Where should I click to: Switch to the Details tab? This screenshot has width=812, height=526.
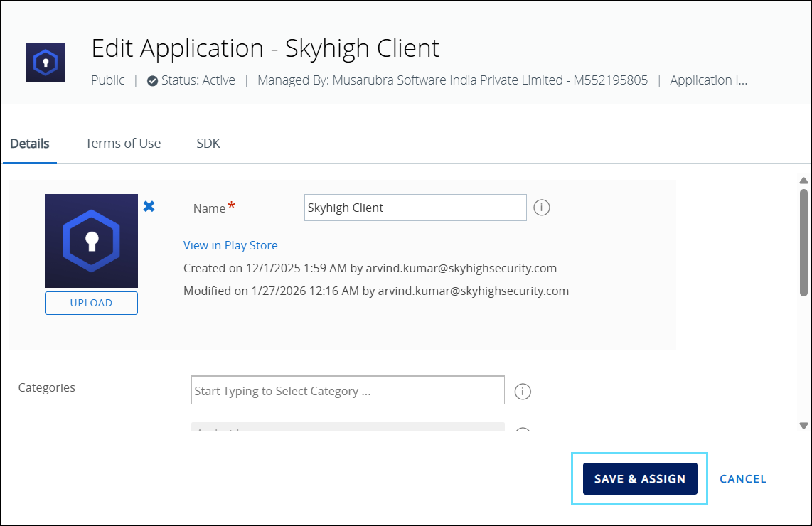(x=30, y=144)
